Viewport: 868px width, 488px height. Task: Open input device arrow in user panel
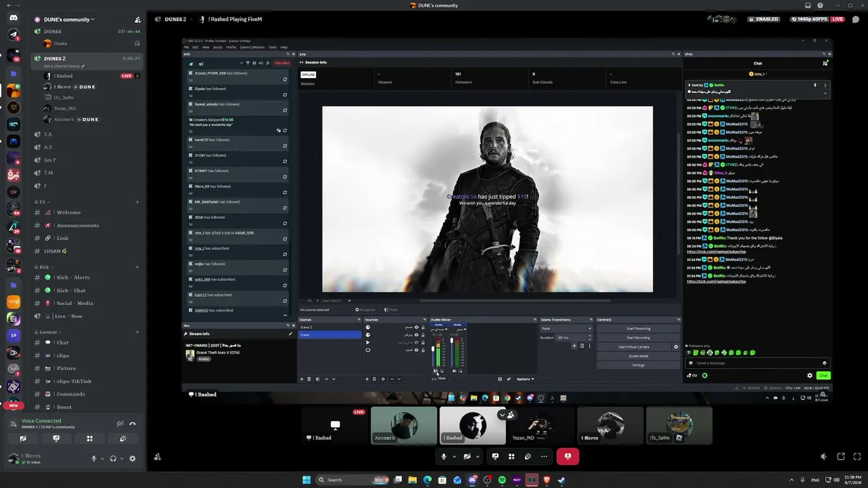103,459
